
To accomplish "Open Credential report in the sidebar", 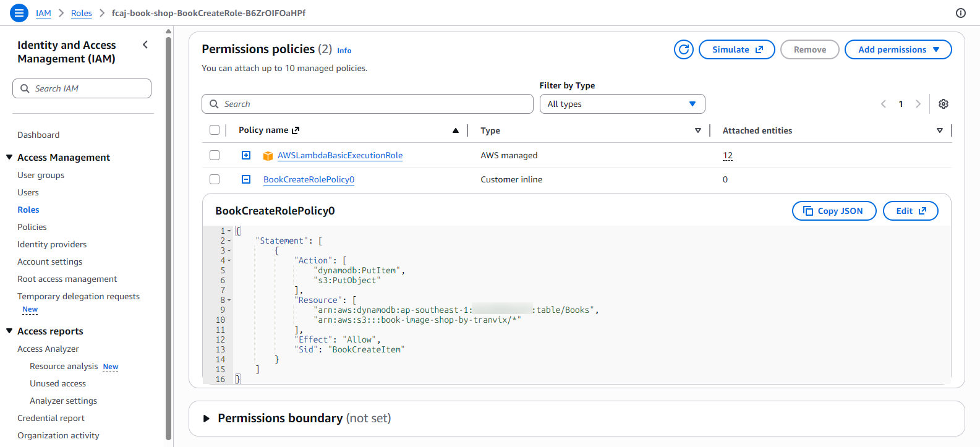I will 51,418.
